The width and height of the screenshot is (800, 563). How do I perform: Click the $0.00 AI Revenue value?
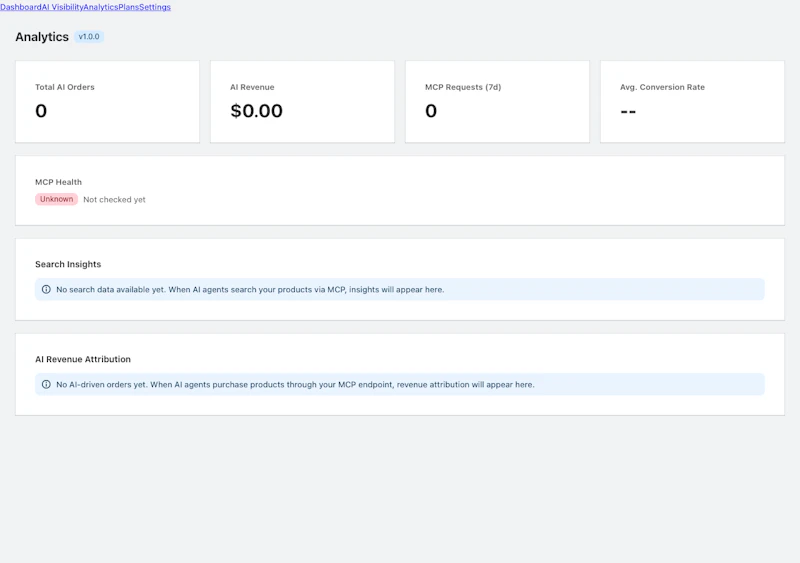[x=256, y=111]
